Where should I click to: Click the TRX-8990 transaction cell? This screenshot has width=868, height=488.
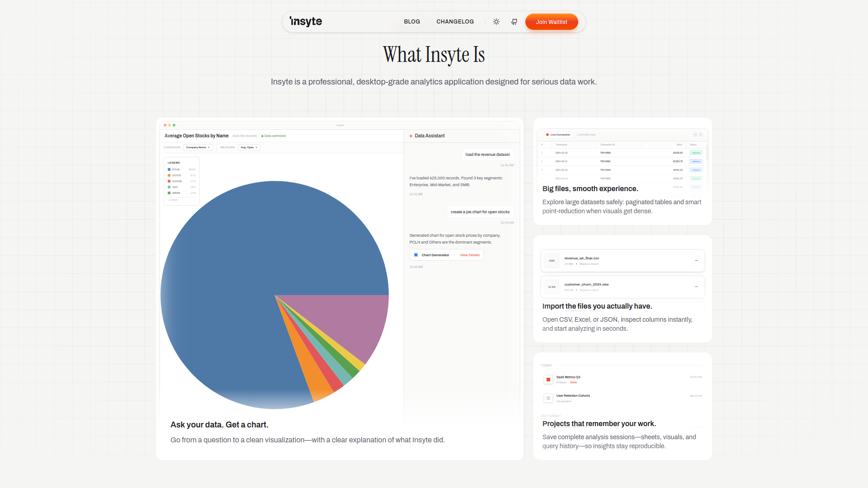point(605,153)
